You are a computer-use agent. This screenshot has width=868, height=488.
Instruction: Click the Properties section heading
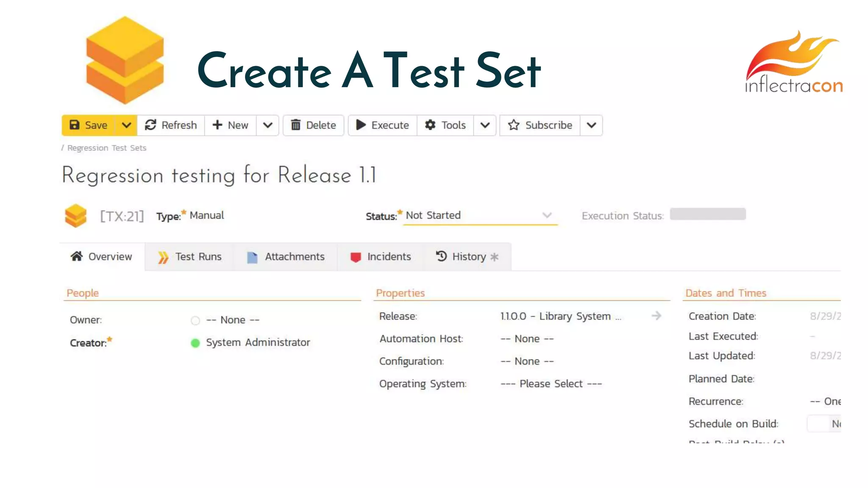coord(400,293)
